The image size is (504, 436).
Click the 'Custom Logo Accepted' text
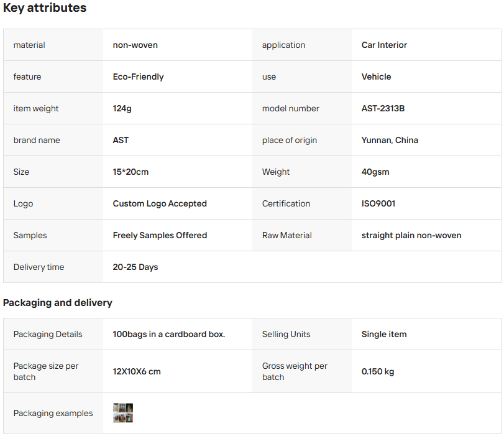[160, 203]
